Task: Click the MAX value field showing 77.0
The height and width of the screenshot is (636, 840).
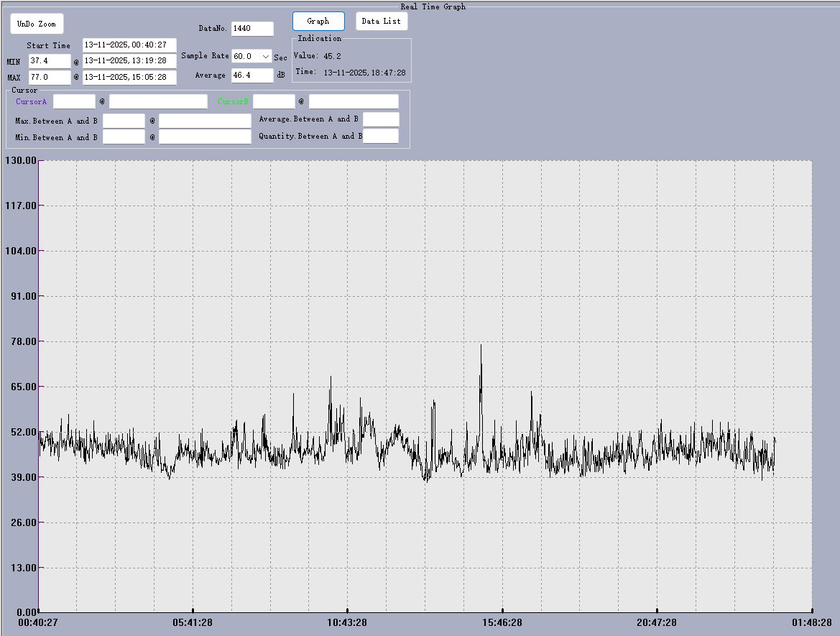Action: (x=50, y=77)
